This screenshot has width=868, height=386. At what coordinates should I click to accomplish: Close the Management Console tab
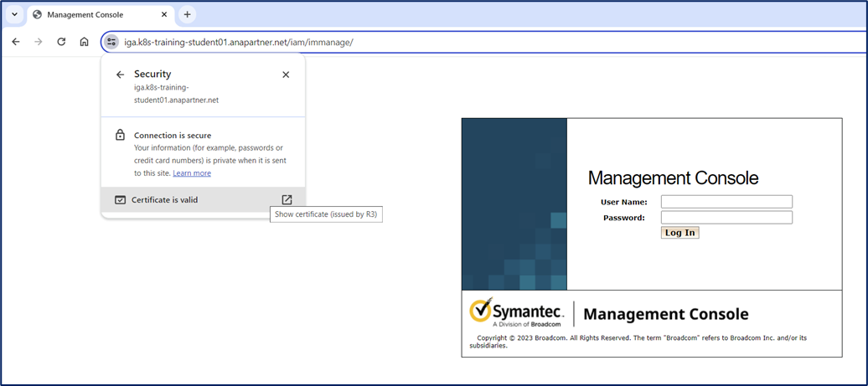tap(162, 15)
